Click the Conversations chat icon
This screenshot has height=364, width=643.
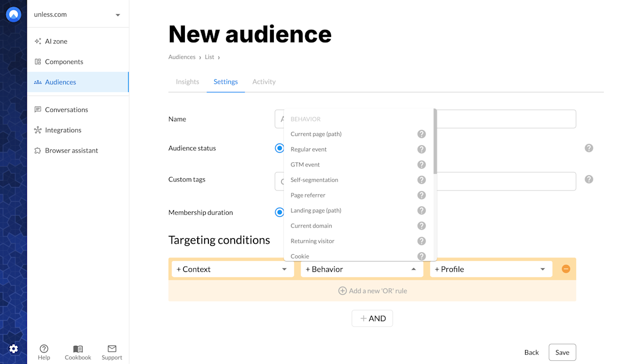tap(38, 110)
